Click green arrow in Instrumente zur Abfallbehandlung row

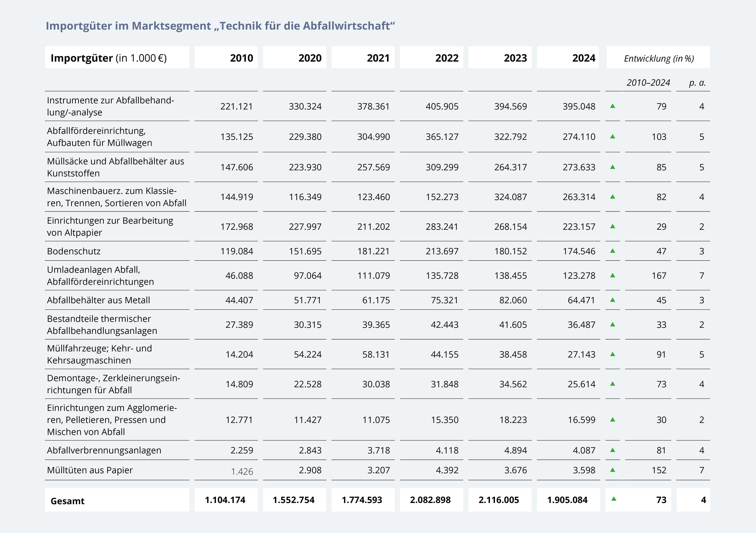coord(612,106)
